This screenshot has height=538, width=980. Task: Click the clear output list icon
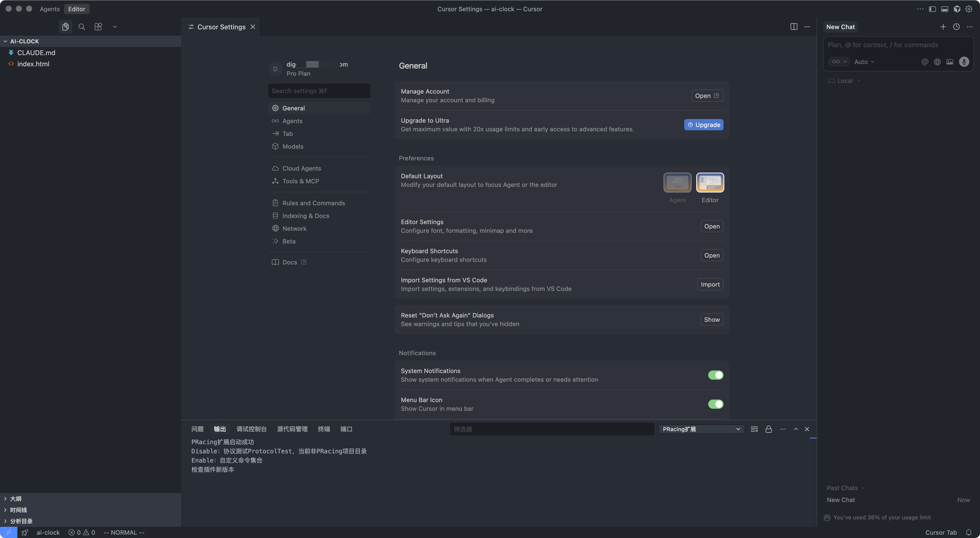[x=754, y=429]
